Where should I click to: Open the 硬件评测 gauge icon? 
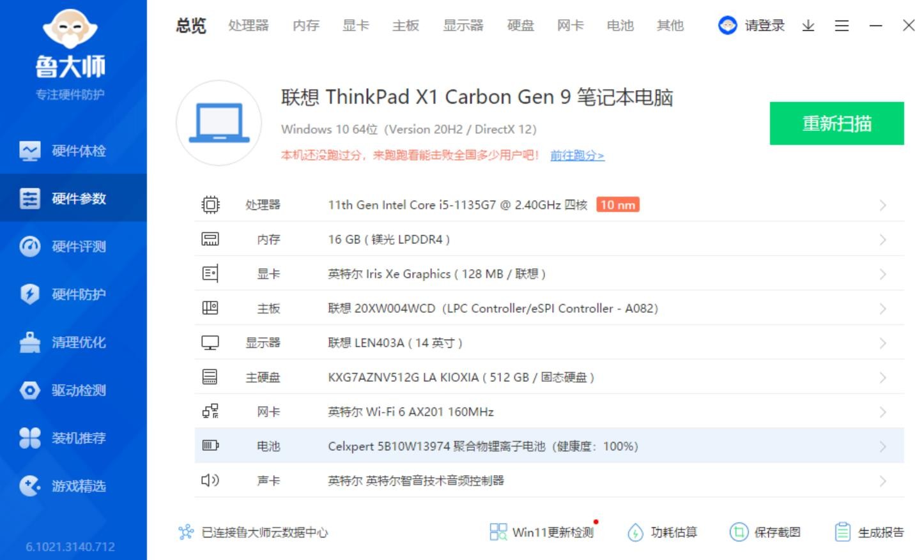click(x=29, y=246)
